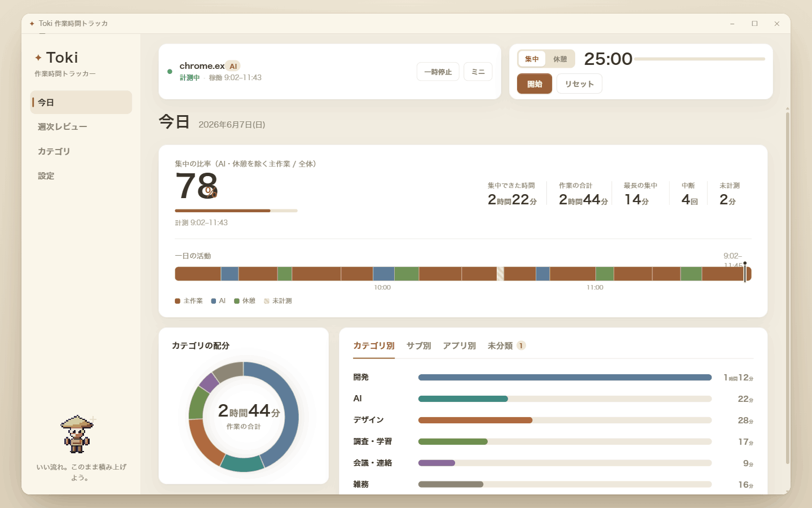Image resolution: width=812 pixels, height=508 pixels.
Task: Click the date 2026年6月7日(日)
Action: tap(232, 125)
